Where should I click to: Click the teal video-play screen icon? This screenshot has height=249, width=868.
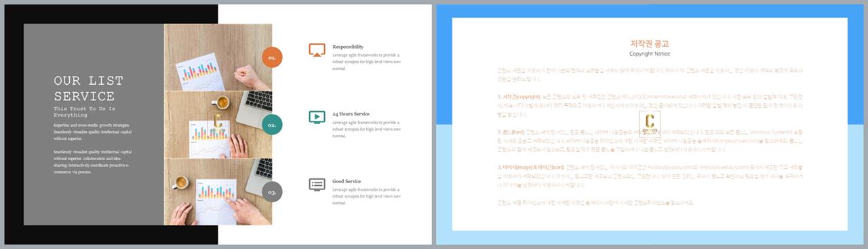317,117
